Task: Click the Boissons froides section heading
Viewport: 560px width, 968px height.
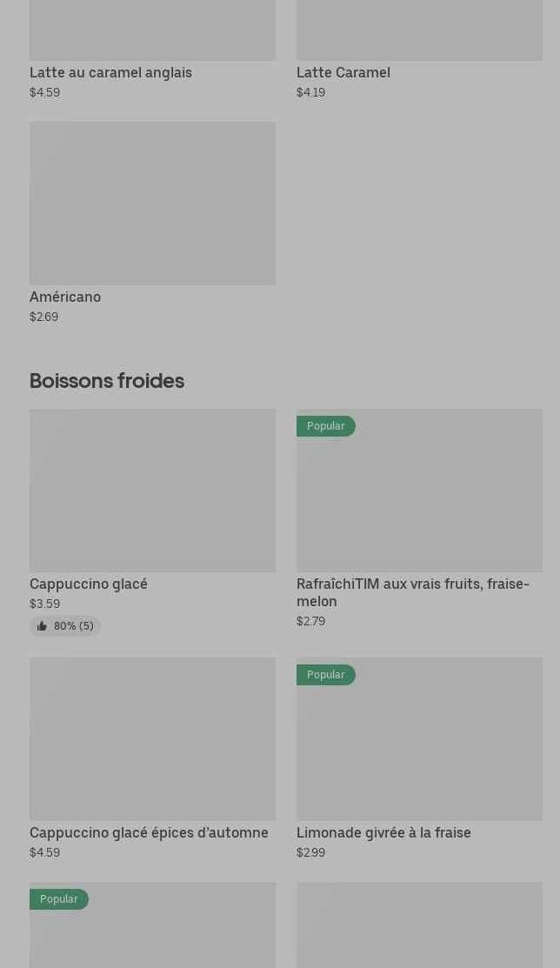Action: 107,381
